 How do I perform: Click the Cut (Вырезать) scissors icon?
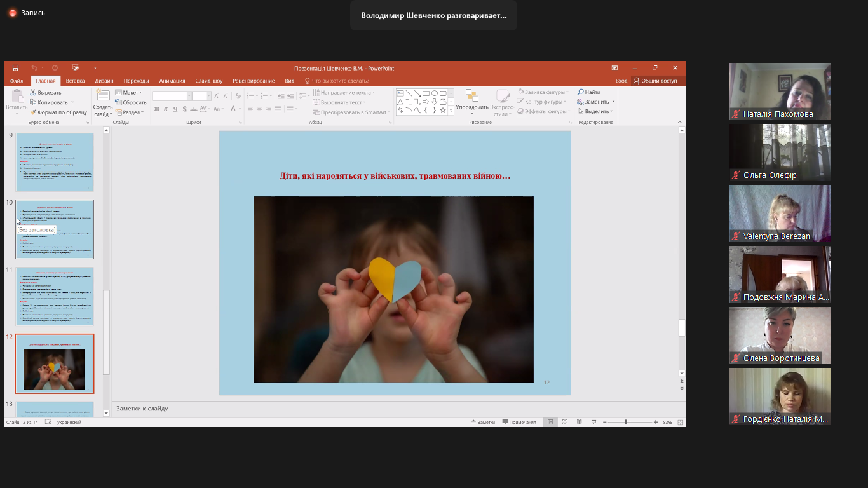33,93
